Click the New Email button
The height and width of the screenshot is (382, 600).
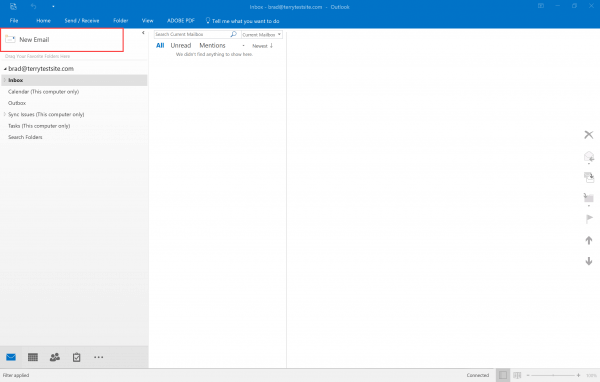(x=62, y=40)
